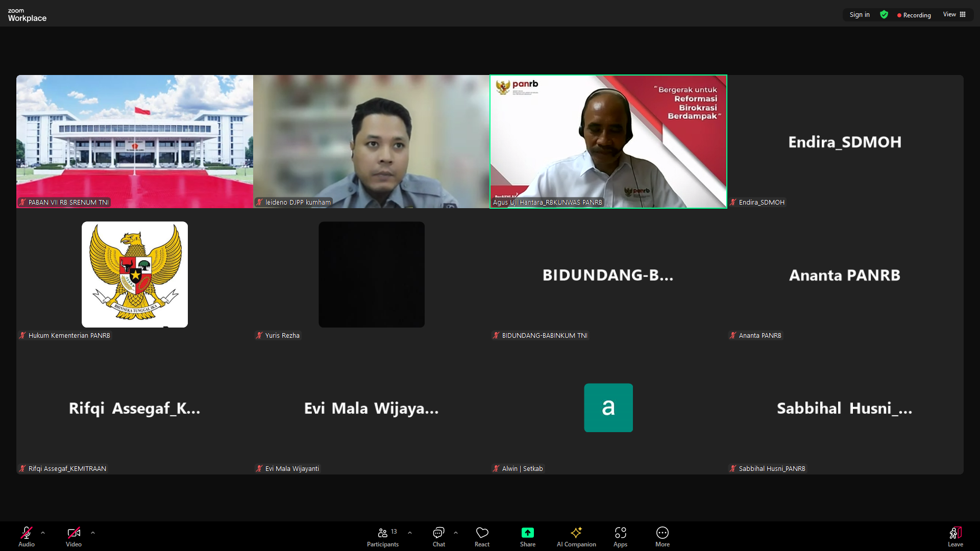Viewport: 980px width, 551px height.
Task: Expand audio options chevron next to Audio
Action: tap(43, 533)
